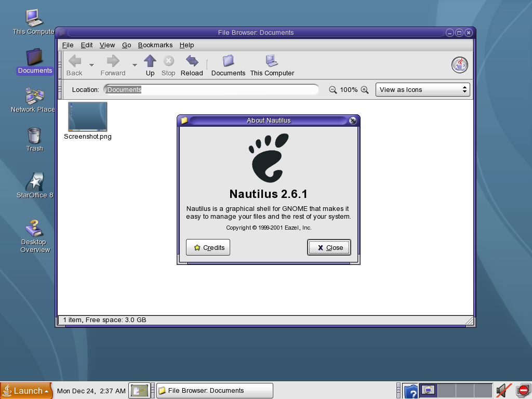532x399 pixels.
Task: Click the Forward toolbar arrow
Action: [113, 65]
